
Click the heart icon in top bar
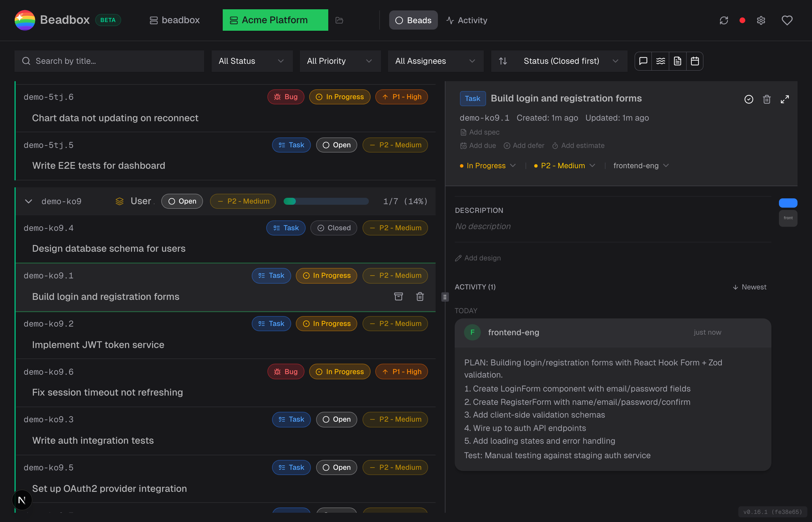(x=786, y=20)
